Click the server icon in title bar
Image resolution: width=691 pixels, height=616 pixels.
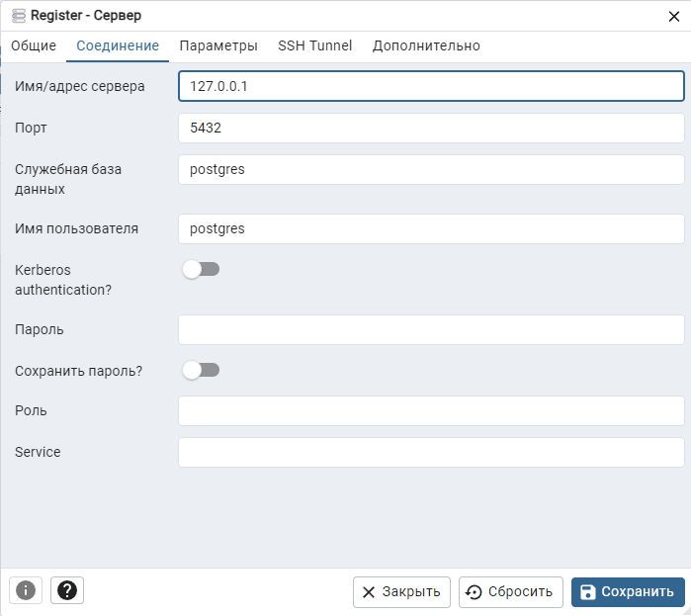pyautogui.click(x=18, y=16)
